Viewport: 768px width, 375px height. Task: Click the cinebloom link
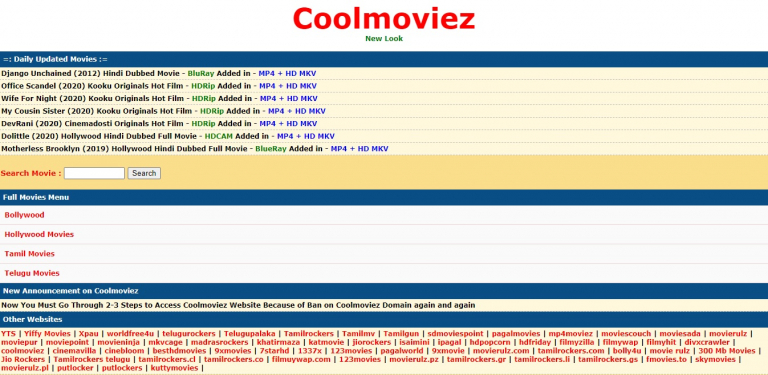(124, 351)
